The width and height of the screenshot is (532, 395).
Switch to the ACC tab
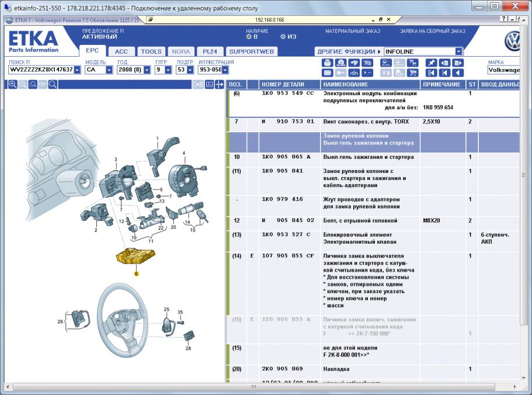pos(121,51)
